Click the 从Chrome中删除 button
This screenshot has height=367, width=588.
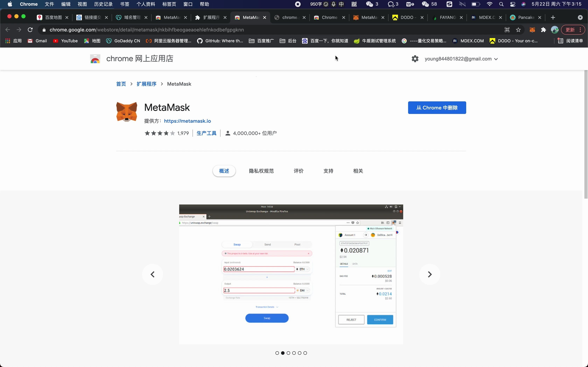coord(437,107)
